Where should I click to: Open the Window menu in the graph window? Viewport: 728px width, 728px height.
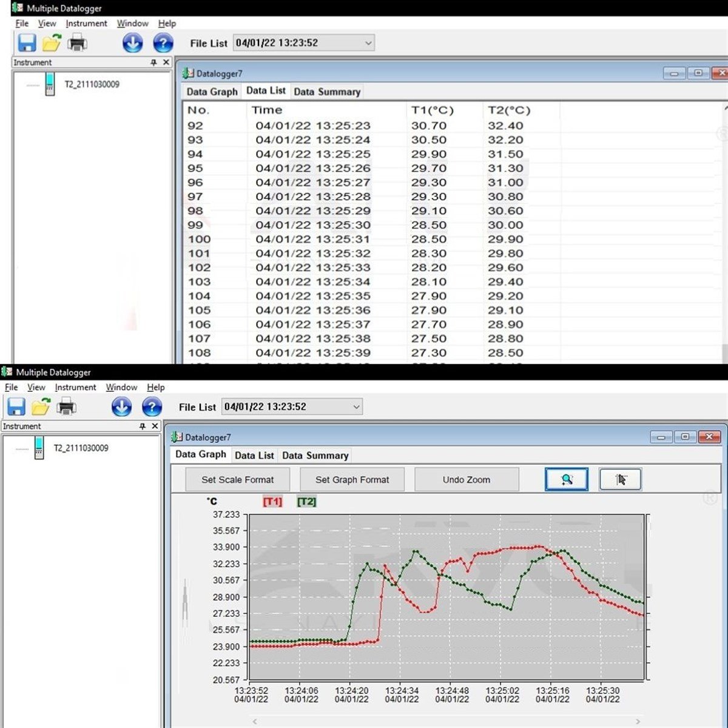[121, 387]
